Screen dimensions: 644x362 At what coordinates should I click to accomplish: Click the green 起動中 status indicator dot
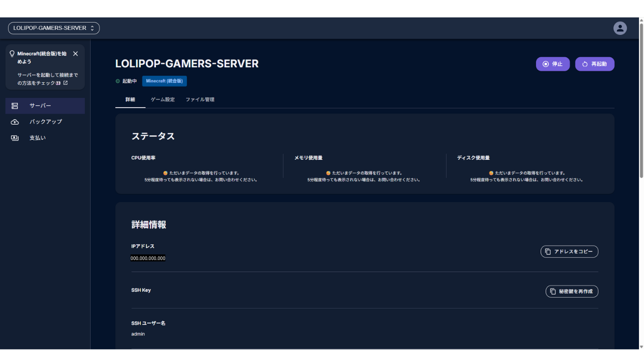point(118,81)
